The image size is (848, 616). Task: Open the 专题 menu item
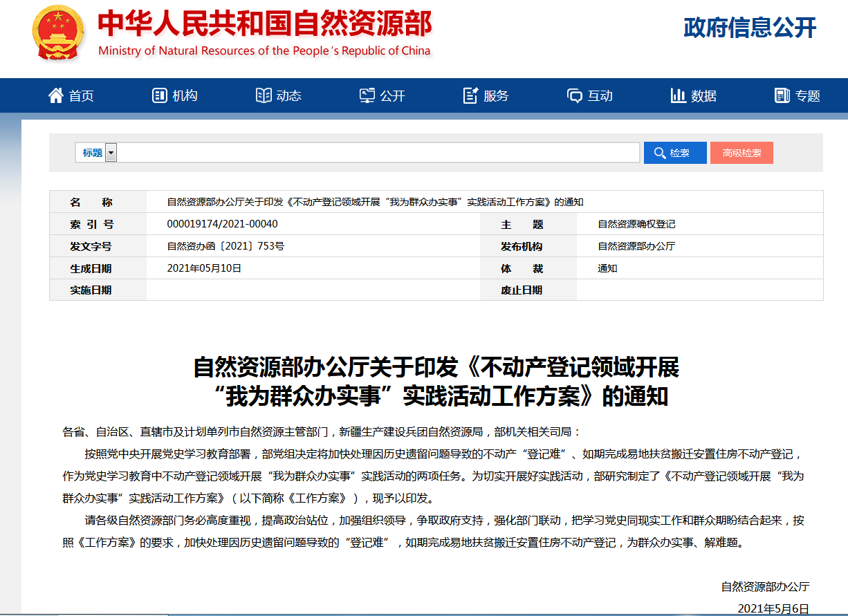[x=808, y=96]
